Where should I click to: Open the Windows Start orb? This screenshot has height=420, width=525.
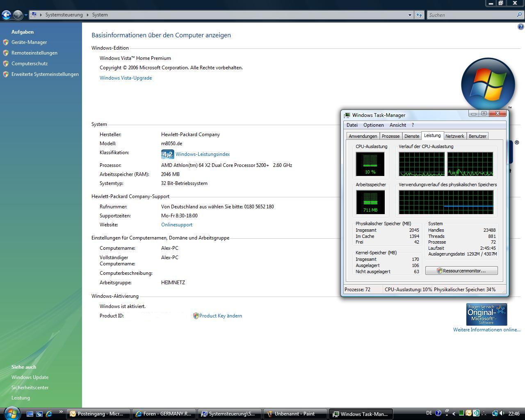[x=11, y=413]
